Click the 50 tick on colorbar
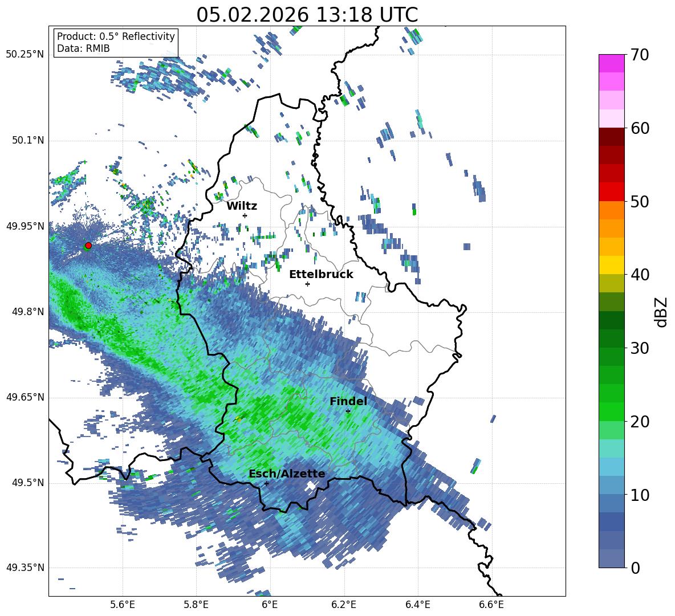 click(x=640, y=201)
